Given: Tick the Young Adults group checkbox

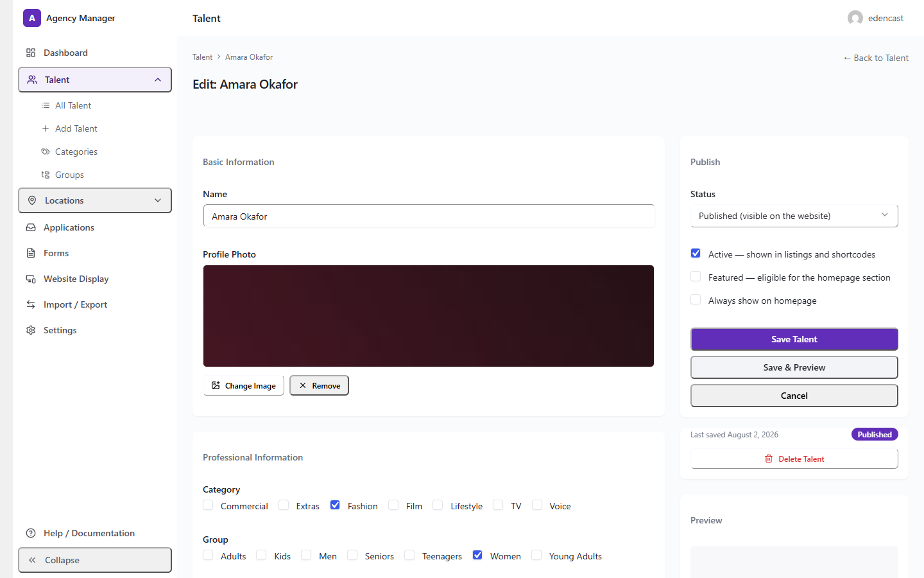Looking at the screenshot, I should (536, 556).
